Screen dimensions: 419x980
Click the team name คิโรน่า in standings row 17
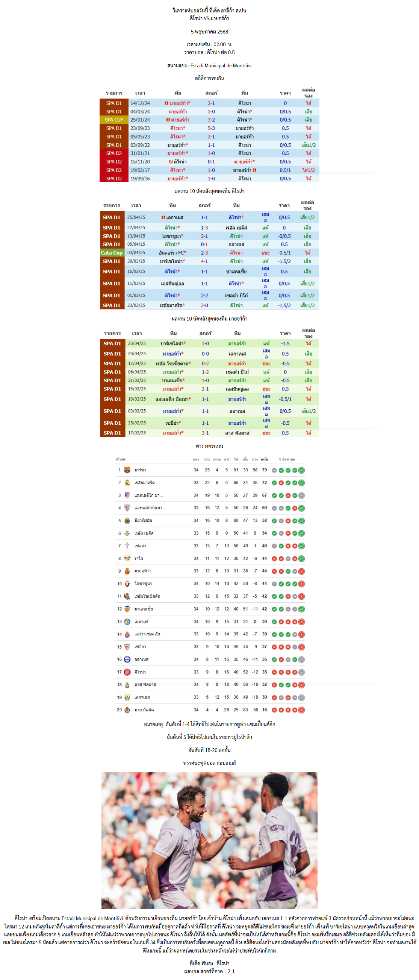140,672
